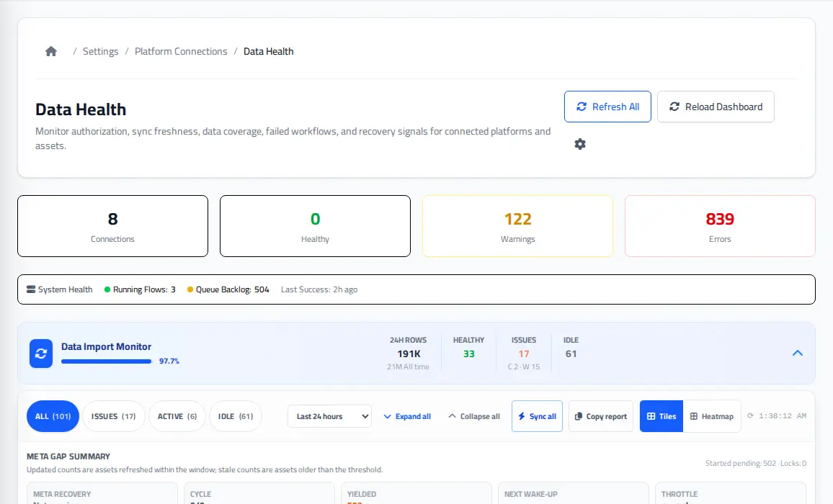Click the Data Health breadcrumb text

click(268, 52)
